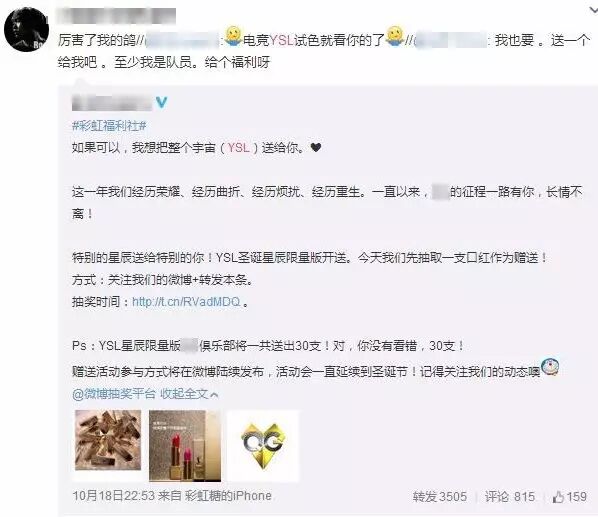Open the 评论 815 comments
The height and width of the screenshot is (517, 598).
[x=510, y=496]
